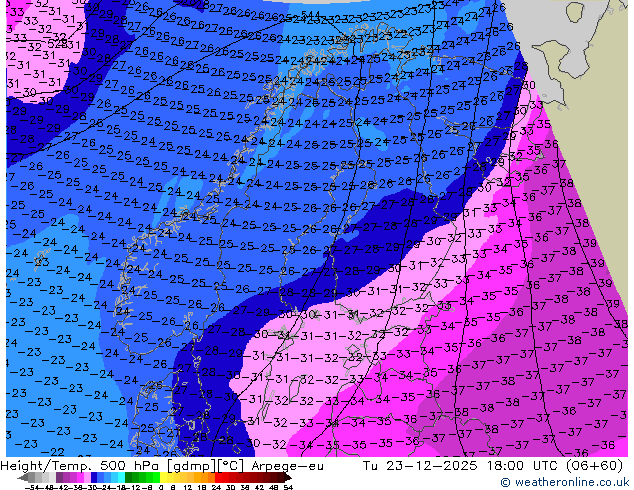The image size is (634, 490).
Task: Click the bright red legend swatch at 24
Action: (x=218, y=477)
